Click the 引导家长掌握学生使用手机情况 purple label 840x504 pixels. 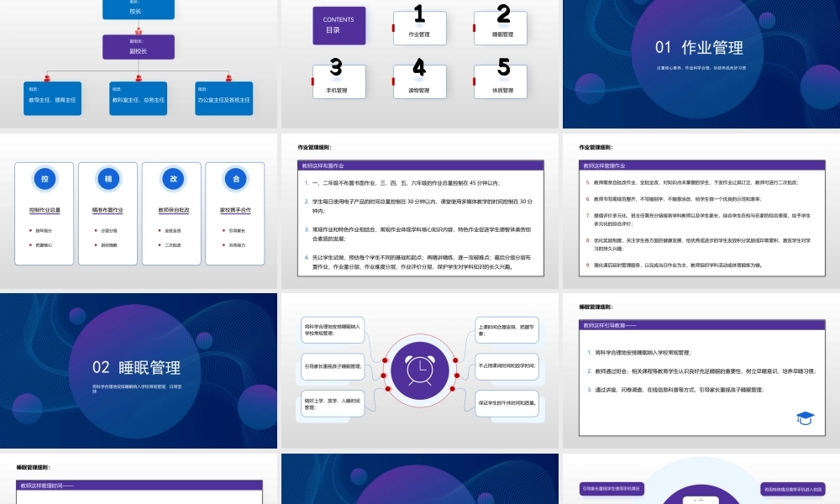[612, 489]
